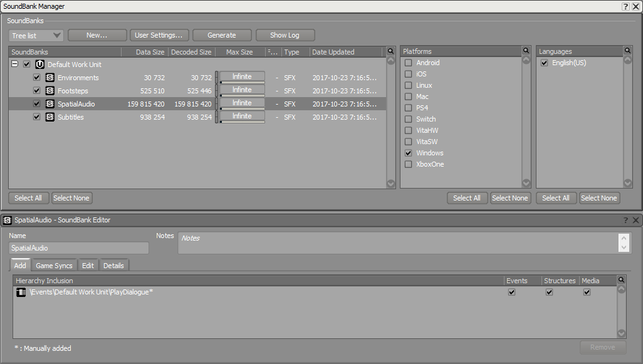The image size is (643, 364).
Task: Collapse the Default Work Unit node
Action: [14, 64]
